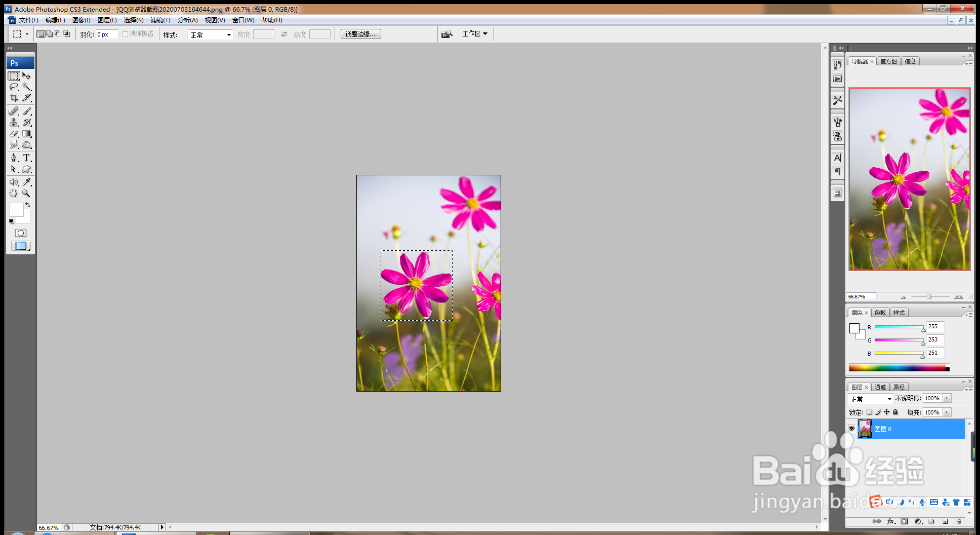Open the 工作区 workspace dropdown

[475, 34]
